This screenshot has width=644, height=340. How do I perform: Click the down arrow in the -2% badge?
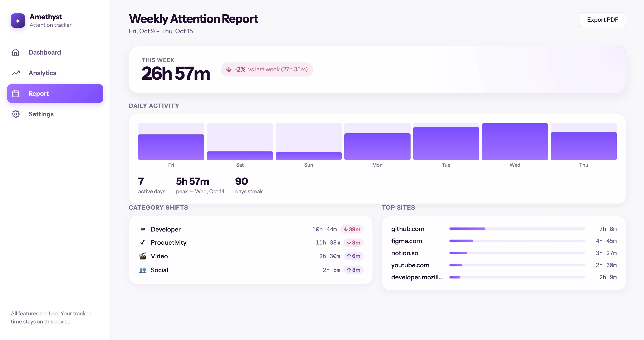pyautogui.click(x=229, y=70)
